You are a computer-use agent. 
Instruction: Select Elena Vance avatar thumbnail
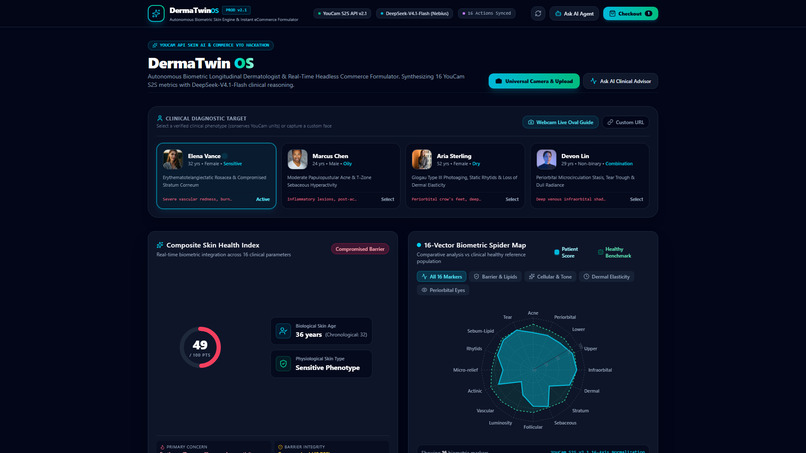(x=173, y=159)
